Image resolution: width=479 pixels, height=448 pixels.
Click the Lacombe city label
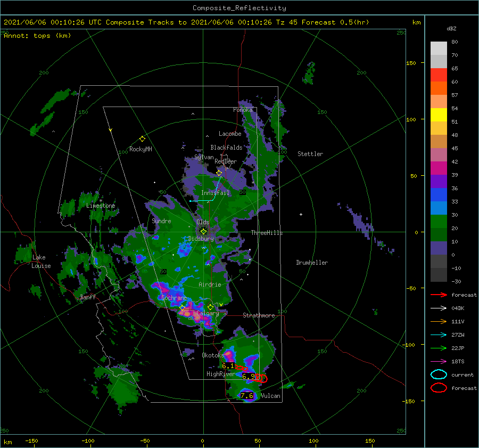click(230, 134)
